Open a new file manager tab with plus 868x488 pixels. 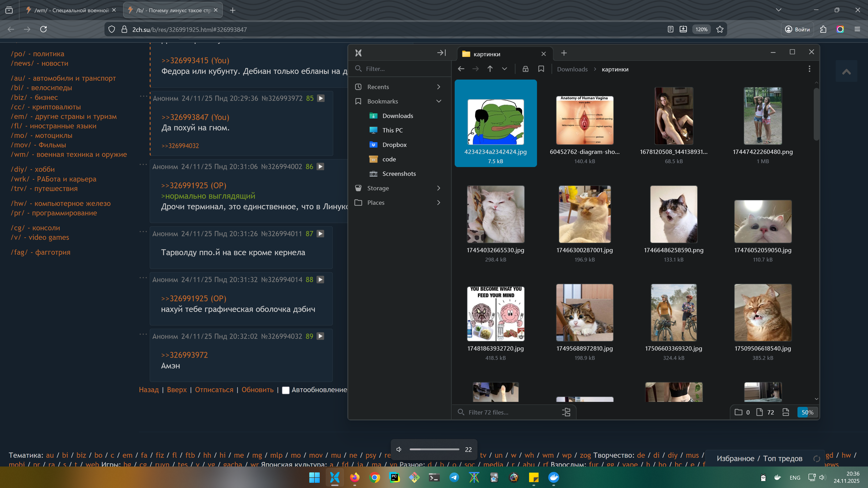pos(564,53)
